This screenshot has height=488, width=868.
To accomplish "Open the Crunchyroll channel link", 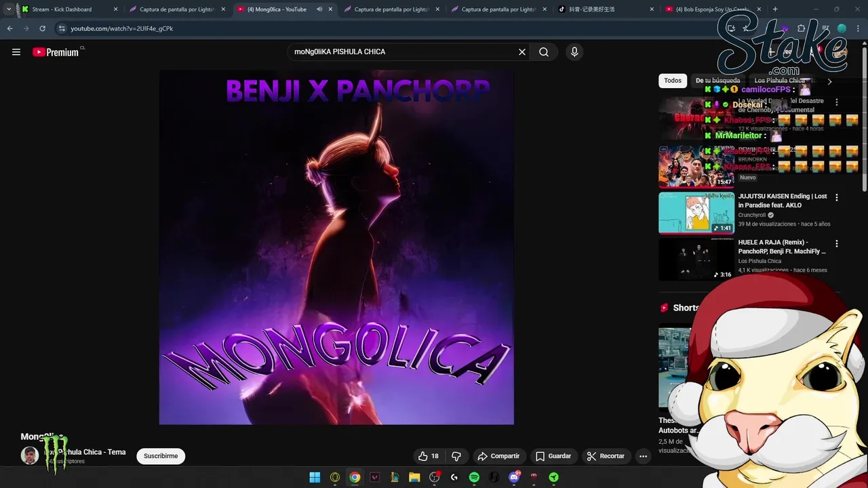I will click(x=752, y=215).
